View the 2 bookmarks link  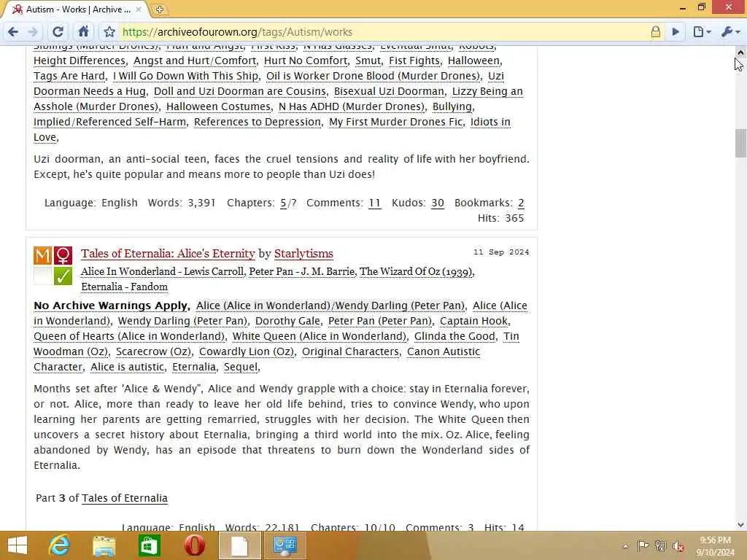click(521, 203)
